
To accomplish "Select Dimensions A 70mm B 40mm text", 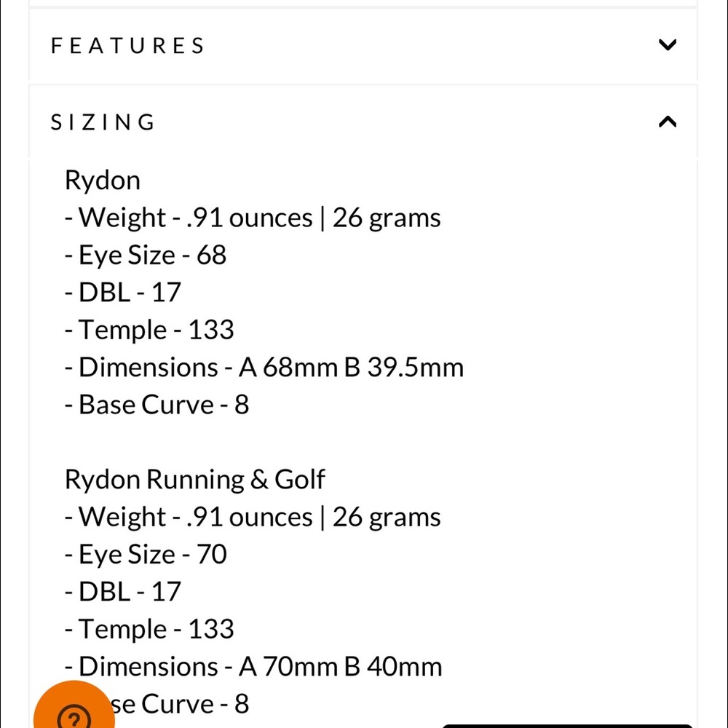I will 253,667.
